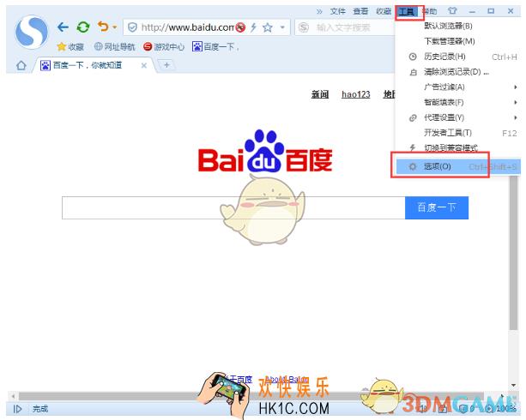Click the horizontal scrollbar left arrow

pos(13,397)
